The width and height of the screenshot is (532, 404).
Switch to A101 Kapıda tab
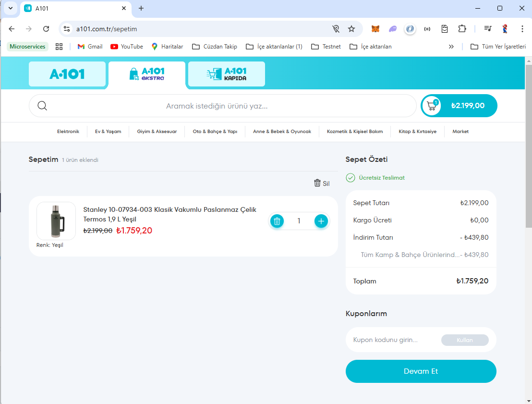point(227,74)
